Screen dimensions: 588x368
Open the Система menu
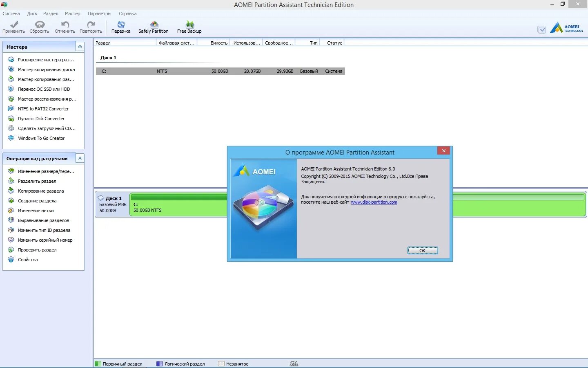tap(11, 13)
